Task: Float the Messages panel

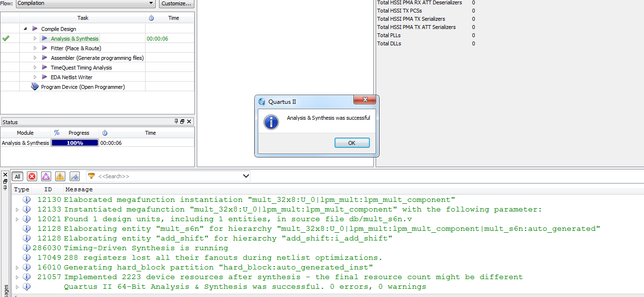Action: (x=5, y=181)
